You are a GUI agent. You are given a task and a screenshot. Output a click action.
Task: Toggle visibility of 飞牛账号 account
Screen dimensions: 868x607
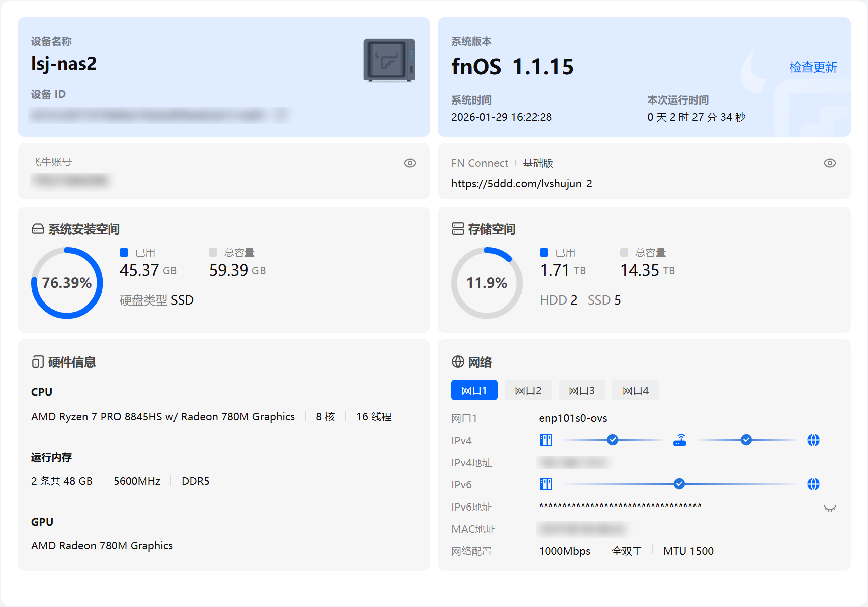(410, 163)
